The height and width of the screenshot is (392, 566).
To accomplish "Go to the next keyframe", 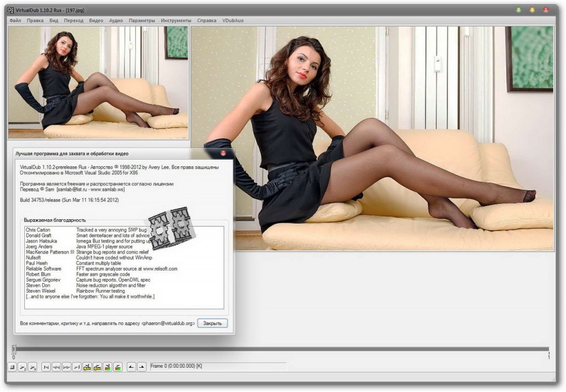I will pos(97,367).
